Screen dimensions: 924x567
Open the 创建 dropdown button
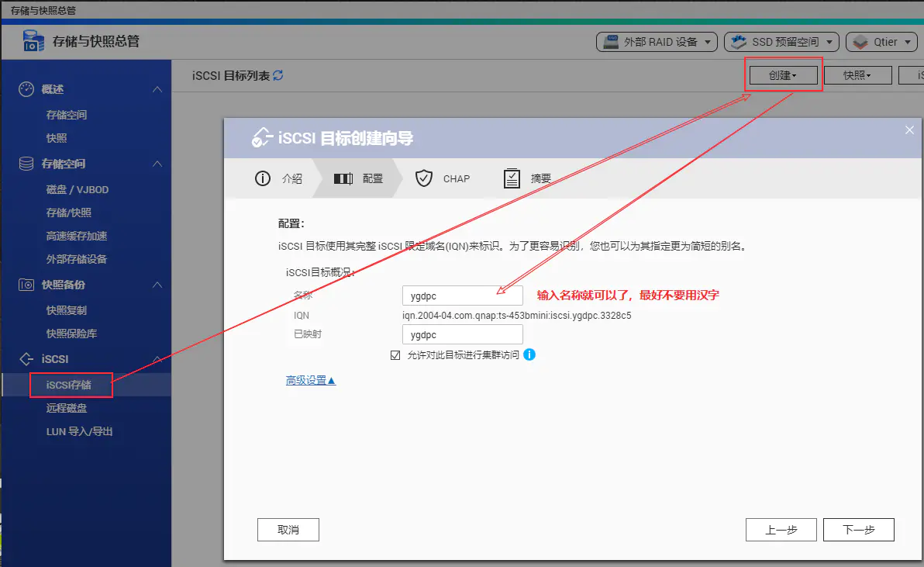pyautogui.click(x=783, y=75)
